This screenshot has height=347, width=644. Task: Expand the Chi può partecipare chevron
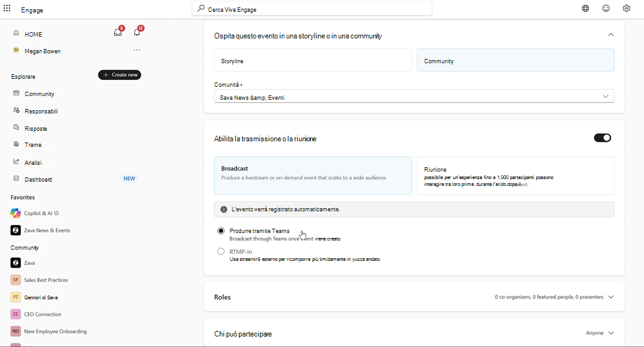(x=611, y=333)
